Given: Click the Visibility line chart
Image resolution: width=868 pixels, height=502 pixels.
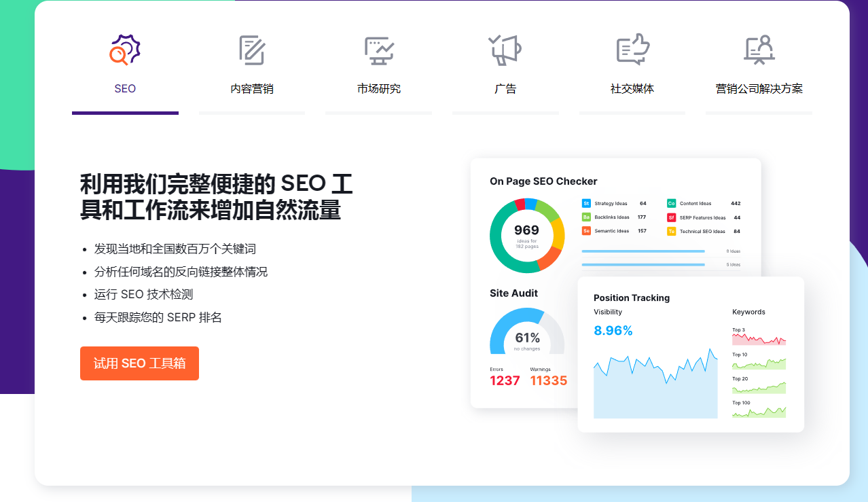Looking at the screenshot, I should (x=655, y=384).
